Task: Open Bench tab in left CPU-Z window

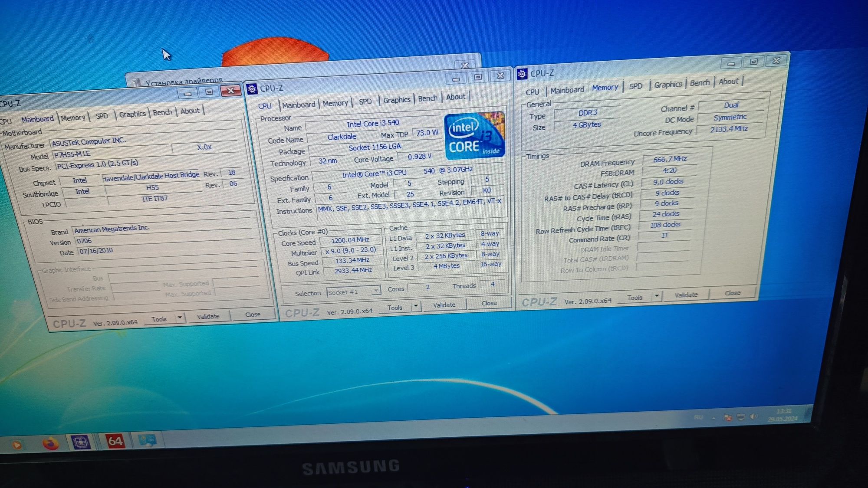Action: pyautogui.click(x=162, y=112)
